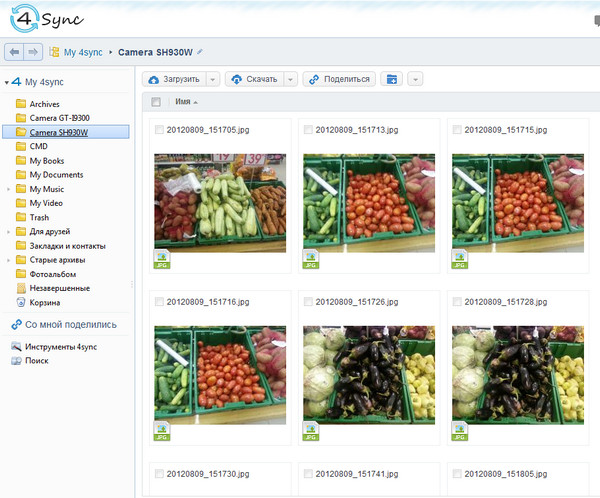Toggle the select-all checkbox in the header

click(x=155, y=102)
